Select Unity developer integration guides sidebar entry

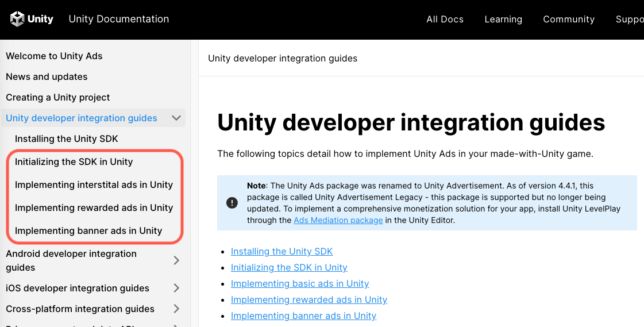click(x=82, y=118)
